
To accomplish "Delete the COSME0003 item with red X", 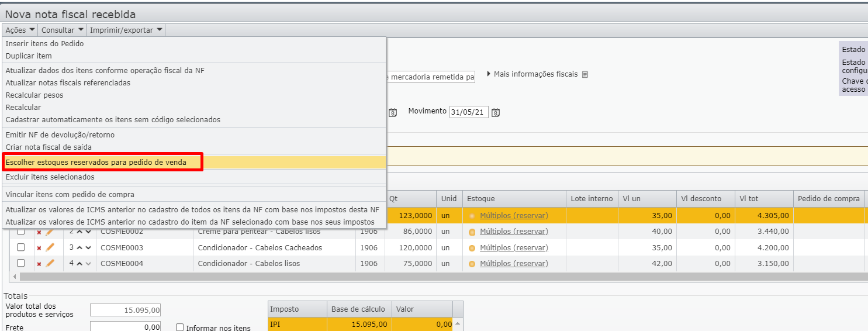I will [x=39, y=248].
